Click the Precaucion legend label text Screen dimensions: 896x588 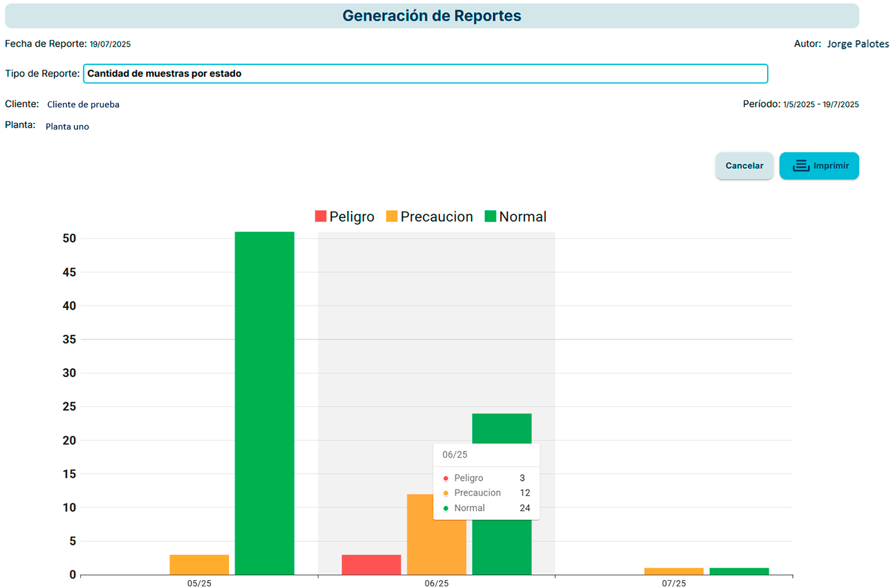pos(437,217)
